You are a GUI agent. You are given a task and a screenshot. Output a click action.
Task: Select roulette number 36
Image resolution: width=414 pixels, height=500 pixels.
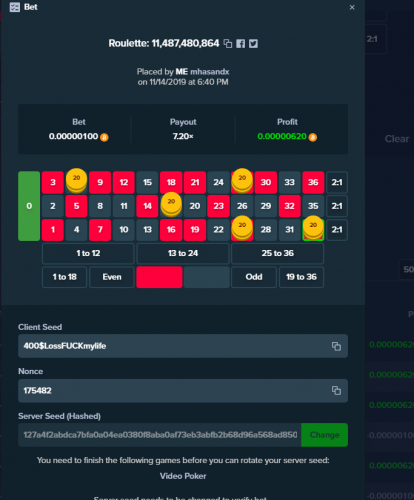pyautogui.click(x=313, y=182)
